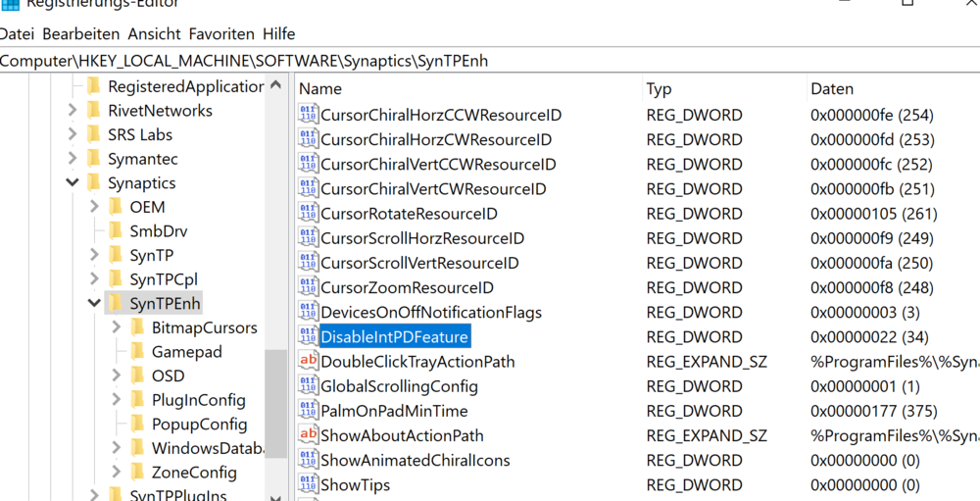Click the Typ column header
980x501 pixels.
pos(659,89)
